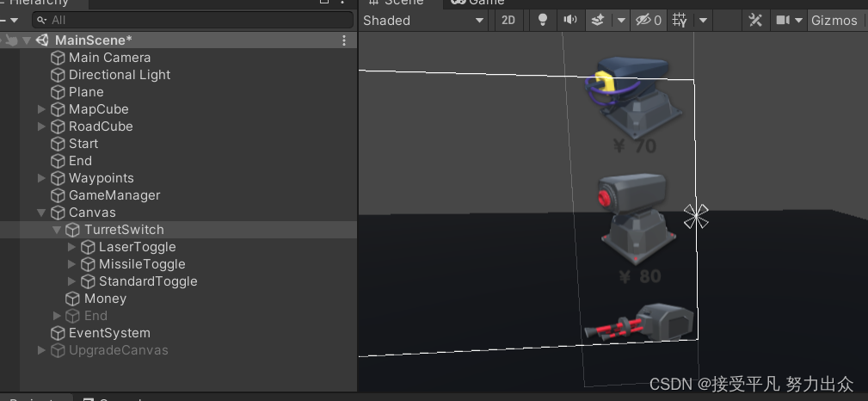This screenshot has height=401, width=868.
Task: Toggle scene lighting with the lightbulb icon
Action: [x=542, y=21]
